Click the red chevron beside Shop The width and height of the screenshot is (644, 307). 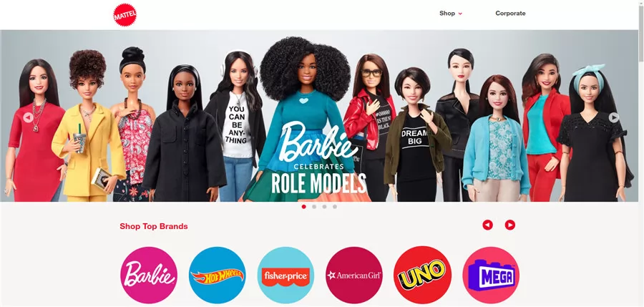point(460,14)
